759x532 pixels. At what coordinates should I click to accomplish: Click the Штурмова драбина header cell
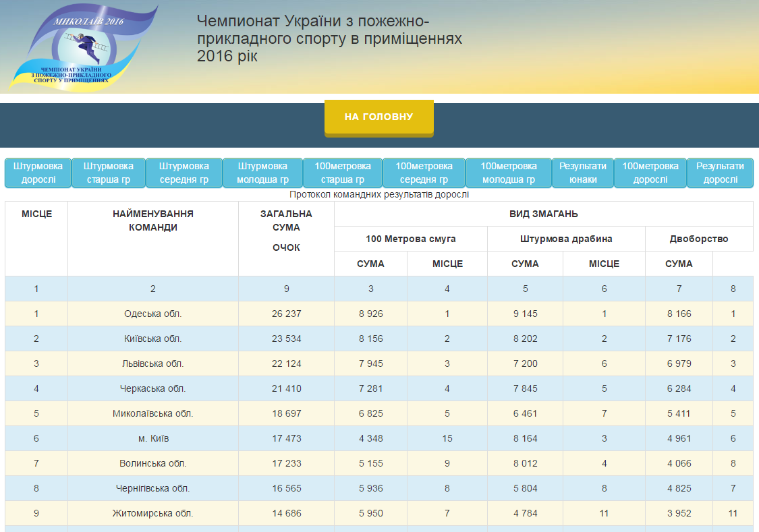click(566, 239)
